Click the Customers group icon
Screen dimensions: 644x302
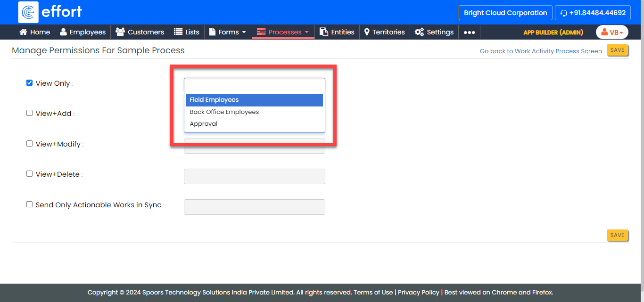click(x=120, y=32)
